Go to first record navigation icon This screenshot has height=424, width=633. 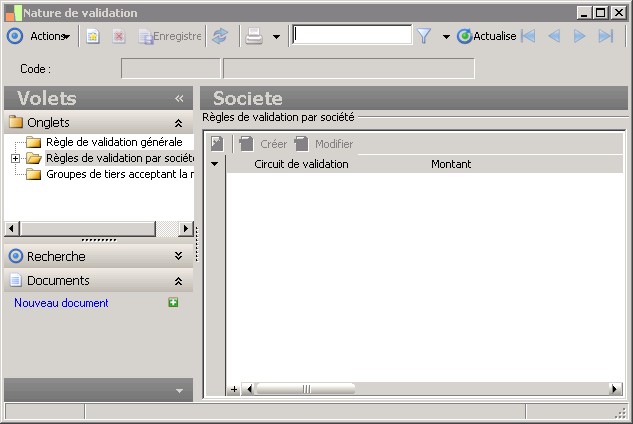pyautogui.click(x=528, y=36)
